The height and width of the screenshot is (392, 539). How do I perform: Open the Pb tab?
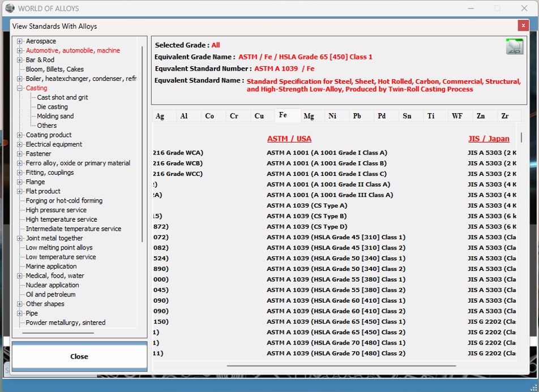coord(361,116)
